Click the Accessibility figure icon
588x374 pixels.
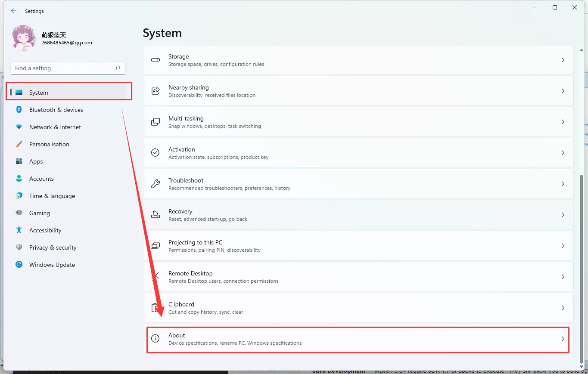point(19,230)
